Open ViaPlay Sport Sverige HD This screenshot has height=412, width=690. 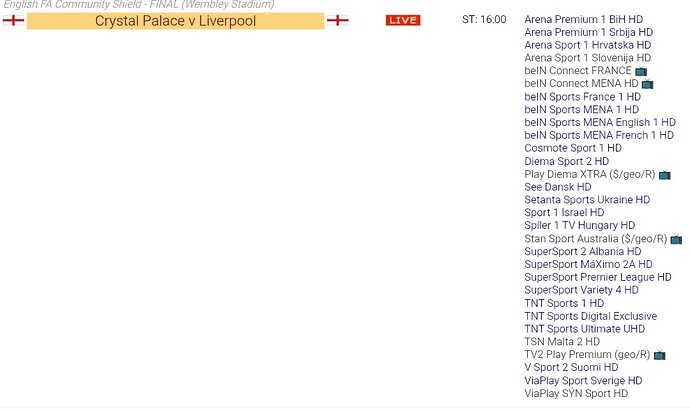[x=583, y=381]
